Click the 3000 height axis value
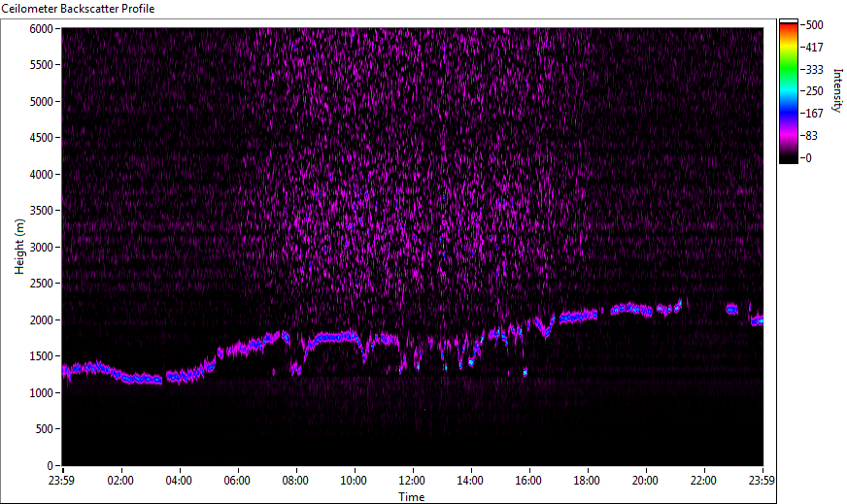Screen dimensions: 847x504 [x=41, y=248]
